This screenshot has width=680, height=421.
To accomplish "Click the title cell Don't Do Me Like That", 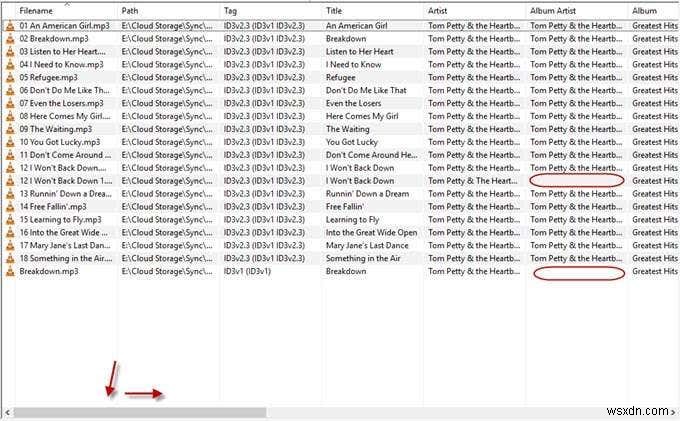I will pyautogui.click(x=366, y=91).
